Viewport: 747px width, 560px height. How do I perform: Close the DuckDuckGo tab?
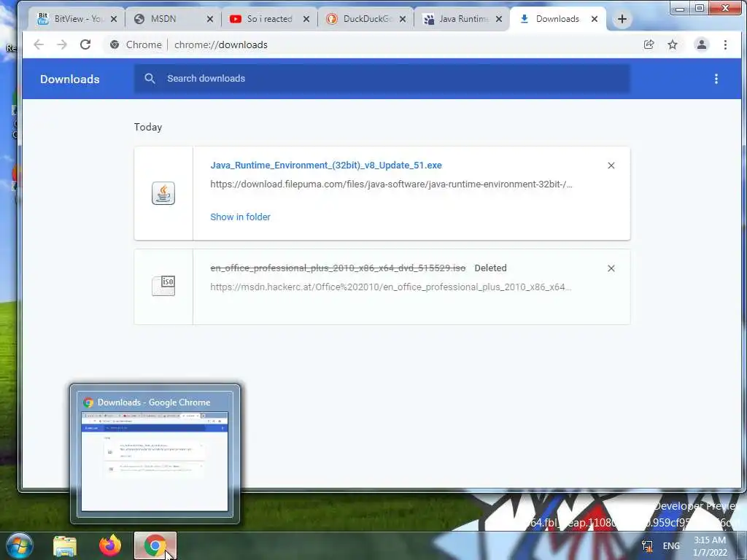(403, 19)
